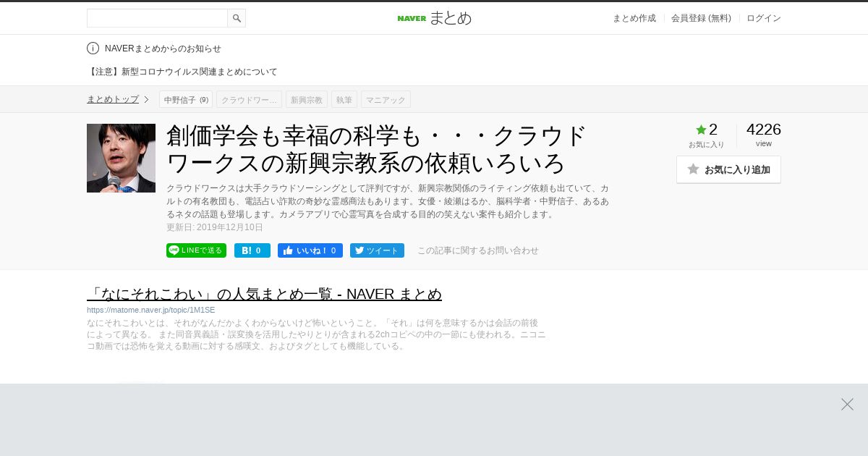This screenshot has width=868, height=456.
Task: Click the 更新日: 2019年12月10日 text
Action: pos(215,227)
